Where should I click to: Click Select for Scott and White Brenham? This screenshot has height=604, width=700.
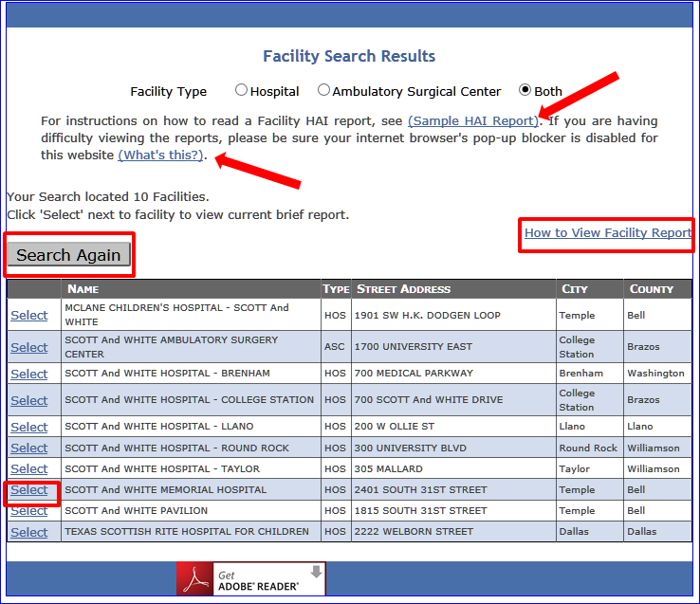pos(29,374)
